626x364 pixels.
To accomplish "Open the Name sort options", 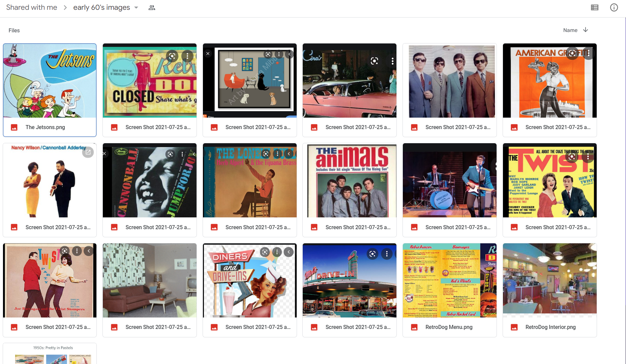I will tap(570, 30).
